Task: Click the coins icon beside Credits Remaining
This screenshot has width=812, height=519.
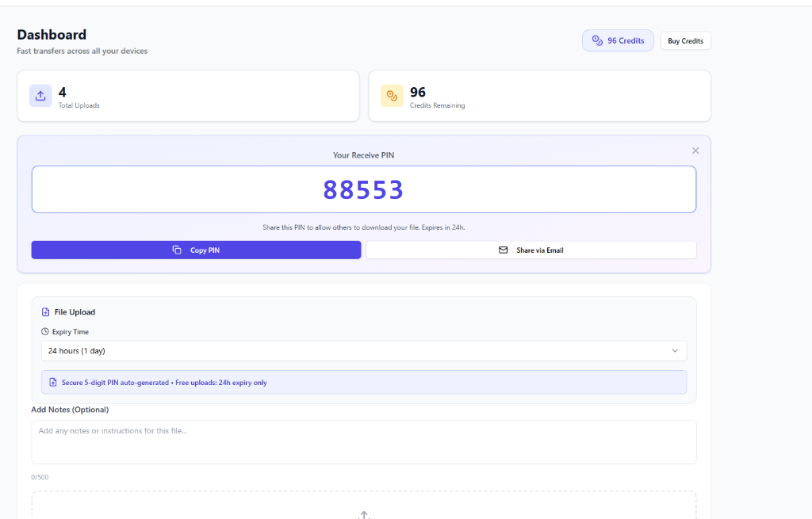Action: point(392,96)
